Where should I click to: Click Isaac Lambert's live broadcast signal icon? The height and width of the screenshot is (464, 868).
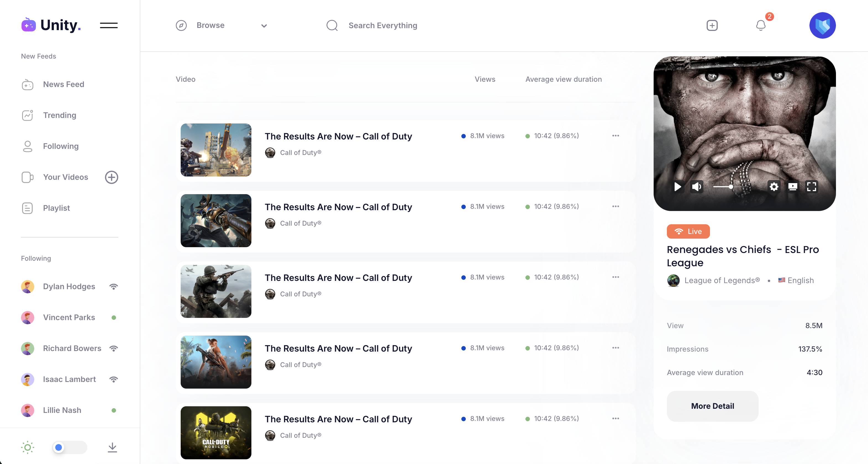[x=114, y=380]
